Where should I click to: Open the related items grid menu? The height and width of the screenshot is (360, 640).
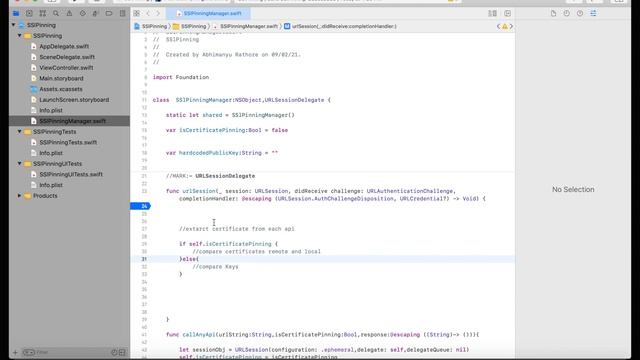[x=137, y=13]
